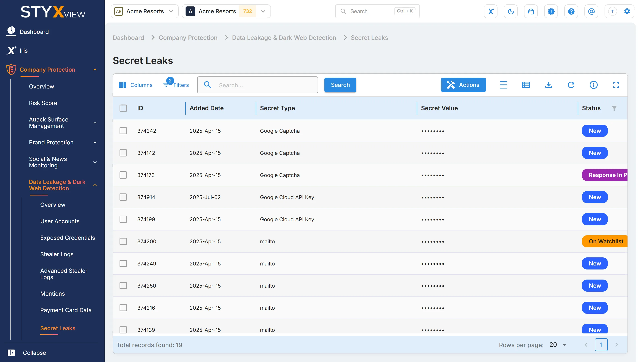
Task: Check the row for ID 374250
Action: pos(123,286)
